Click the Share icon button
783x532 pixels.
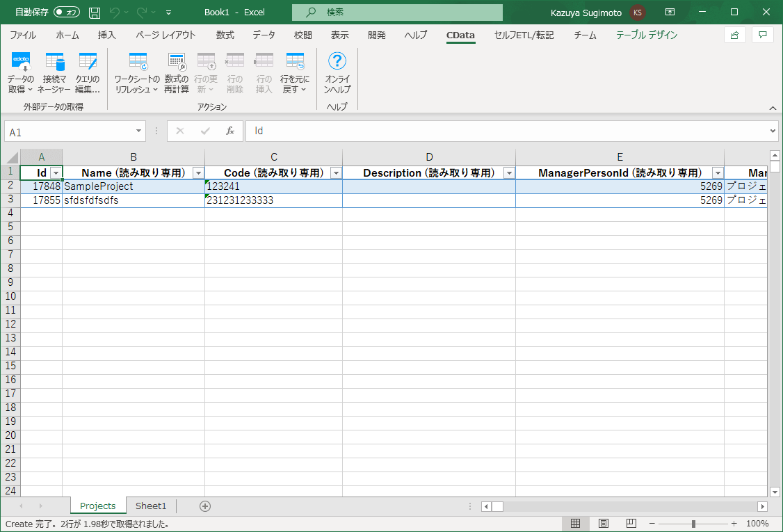[734, 35]
